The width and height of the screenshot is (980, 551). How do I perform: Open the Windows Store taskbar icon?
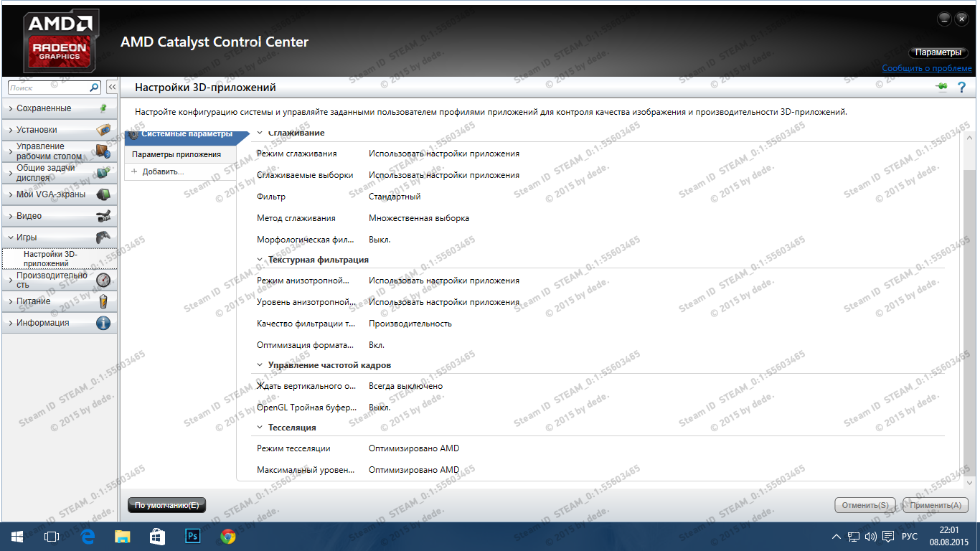coord(157,536)
